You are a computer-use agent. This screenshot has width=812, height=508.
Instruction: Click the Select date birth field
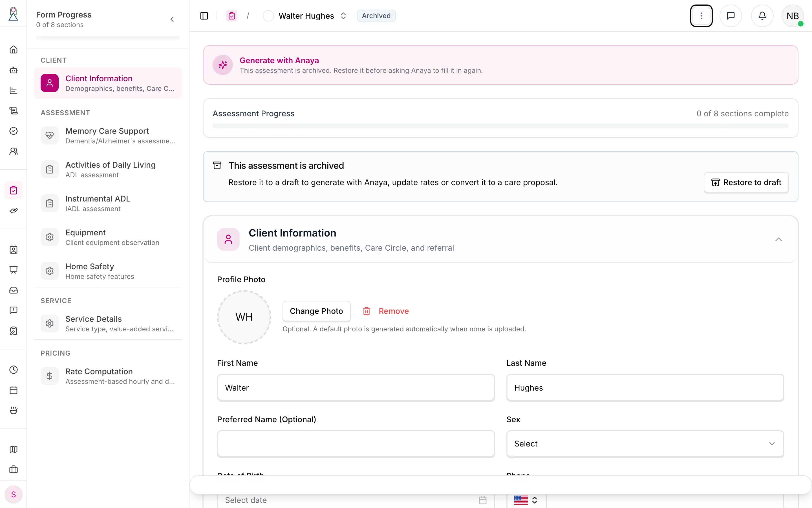(356, 500)
